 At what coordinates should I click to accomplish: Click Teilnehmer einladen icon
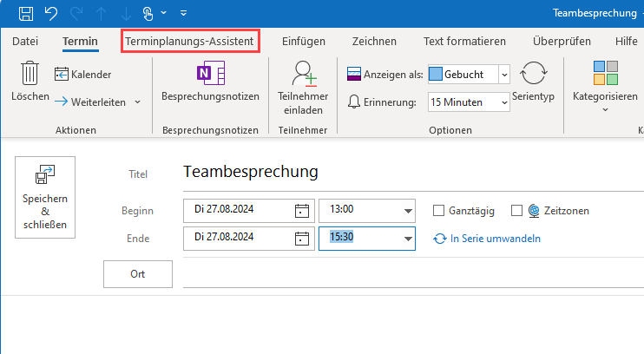tap(302, 75)
